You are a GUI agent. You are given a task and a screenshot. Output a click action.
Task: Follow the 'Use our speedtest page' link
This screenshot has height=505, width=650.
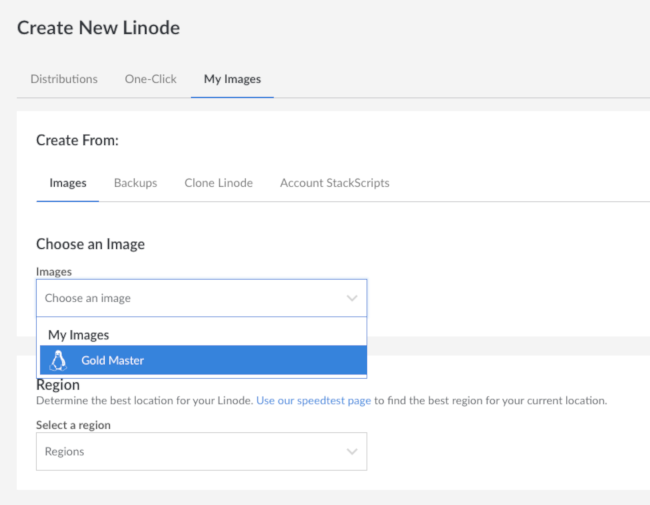pyautogui.click(x=313, y=401)
